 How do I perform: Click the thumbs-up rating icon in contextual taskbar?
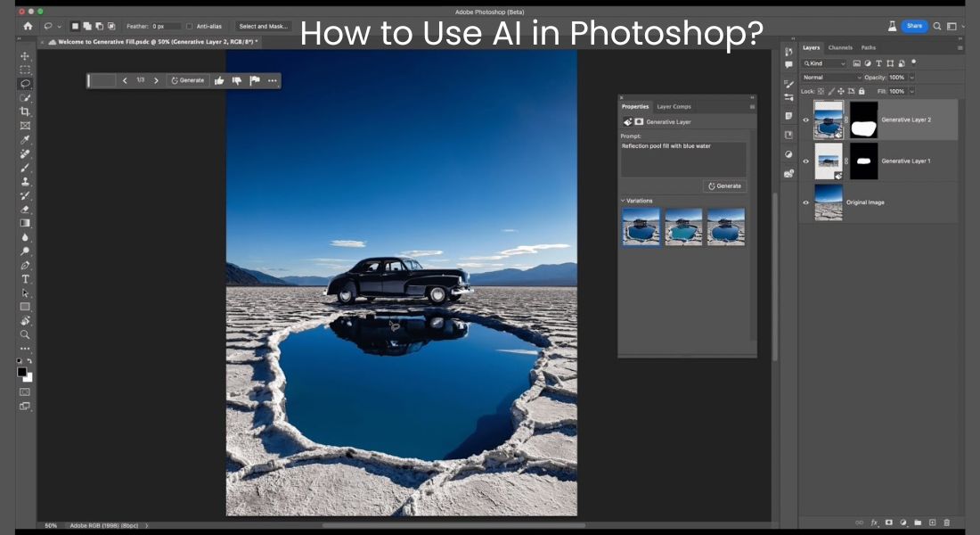pos(219,80)
